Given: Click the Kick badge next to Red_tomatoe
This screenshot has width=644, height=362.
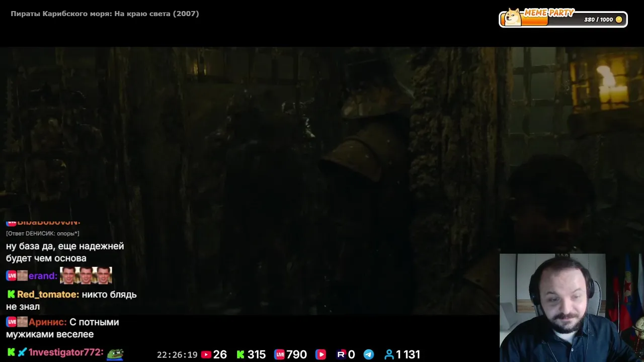Looking at the screenshot, I should tap(11, 294).
